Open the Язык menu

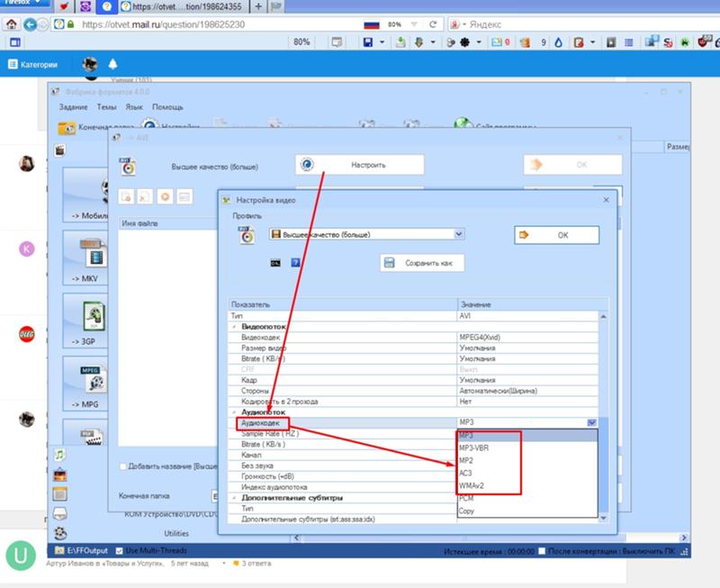click(x=134, y=107)
